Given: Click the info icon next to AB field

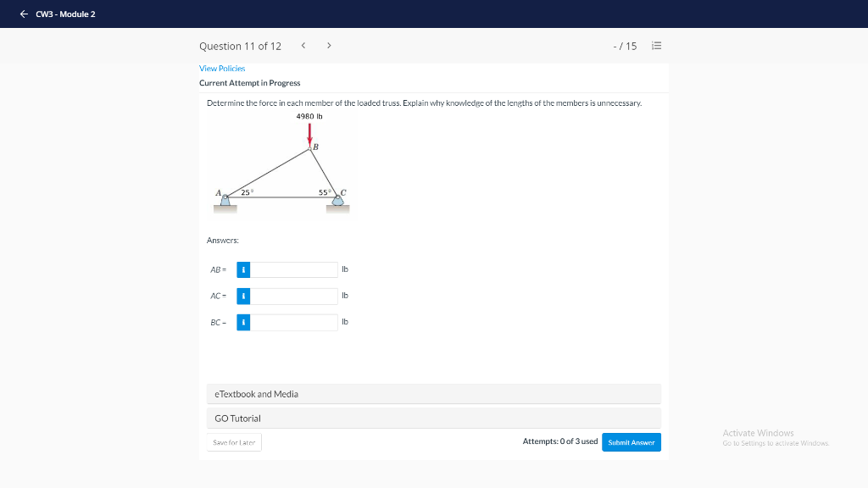Looking at the screenshot, I should 243,269.
